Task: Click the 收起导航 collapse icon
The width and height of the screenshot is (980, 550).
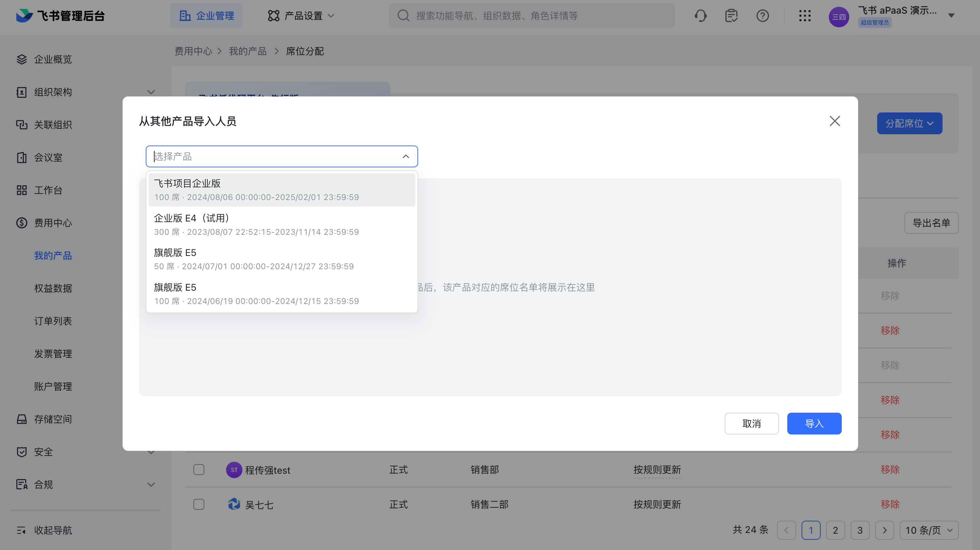Action: pyautogui.click(x=22, y=530)
